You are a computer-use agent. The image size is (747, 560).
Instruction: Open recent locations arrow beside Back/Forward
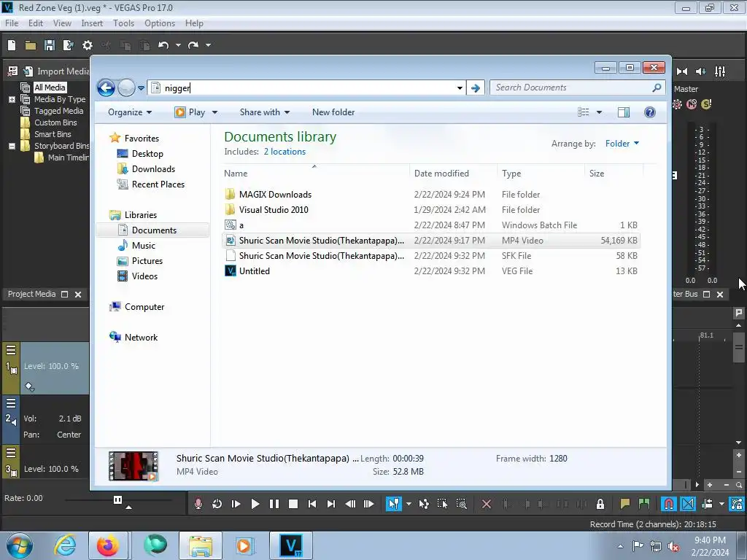pyautogui.click(x=141, y=88)
